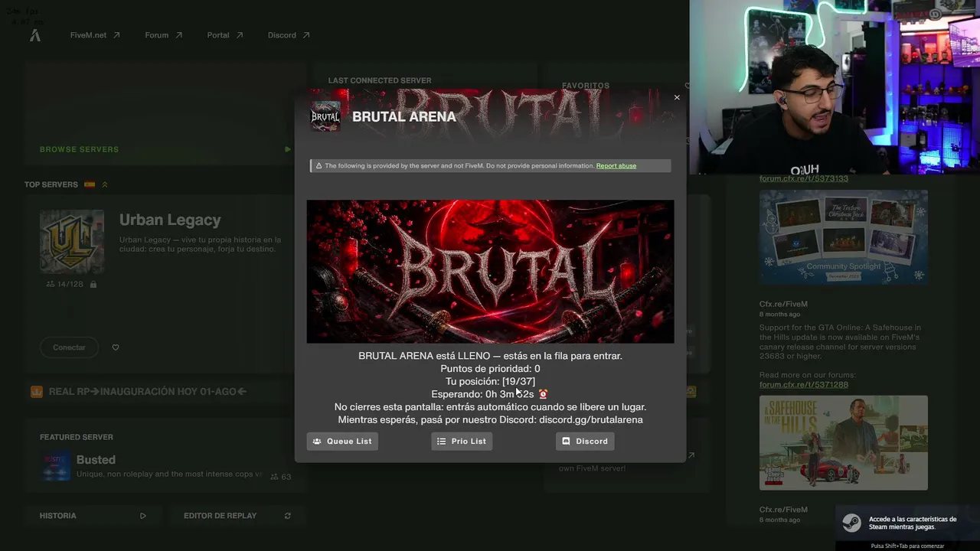Click the BRUTAL ARENA server avatar
Screen dimensions: 980x551
pos(325,116)
